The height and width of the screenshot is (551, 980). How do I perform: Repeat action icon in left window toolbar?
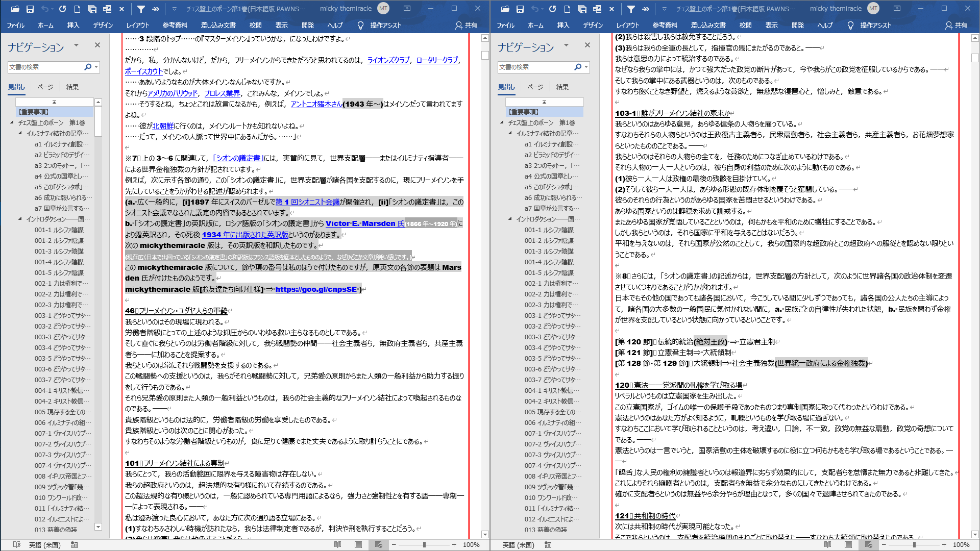[62, 9]
